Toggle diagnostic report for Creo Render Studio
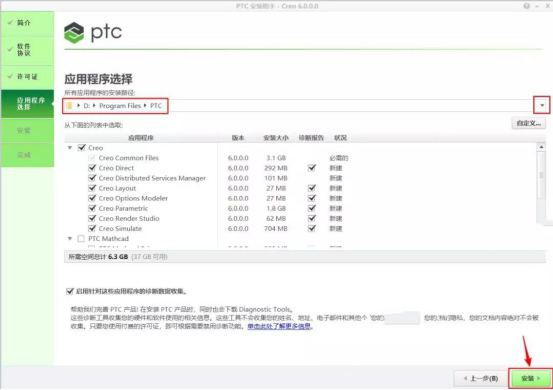 point(312,218)
